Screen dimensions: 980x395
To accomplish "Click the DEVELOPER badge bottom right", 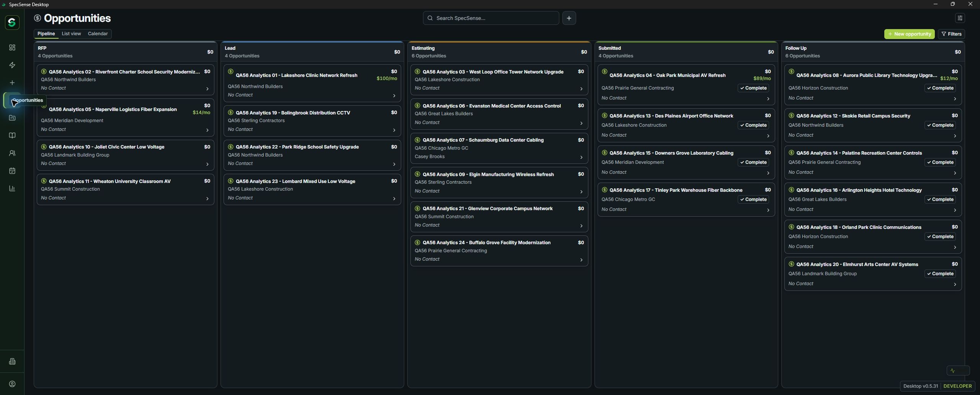I will click(x=957, y=386).
